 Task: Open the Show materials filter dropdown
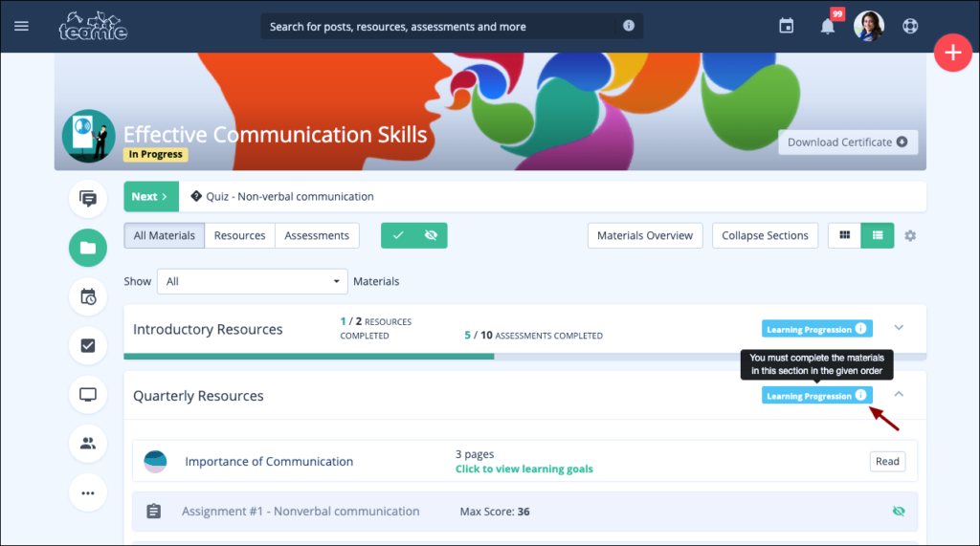[253, 281]
